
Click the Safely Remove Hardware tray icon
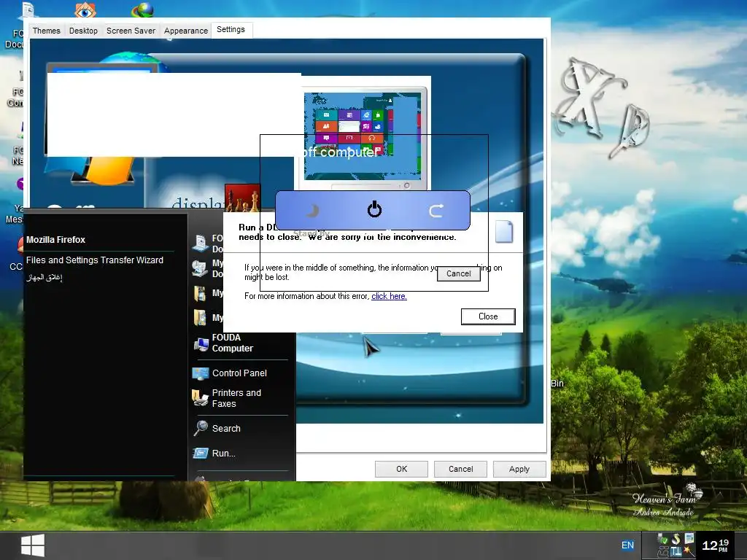(x=662, y=540)
